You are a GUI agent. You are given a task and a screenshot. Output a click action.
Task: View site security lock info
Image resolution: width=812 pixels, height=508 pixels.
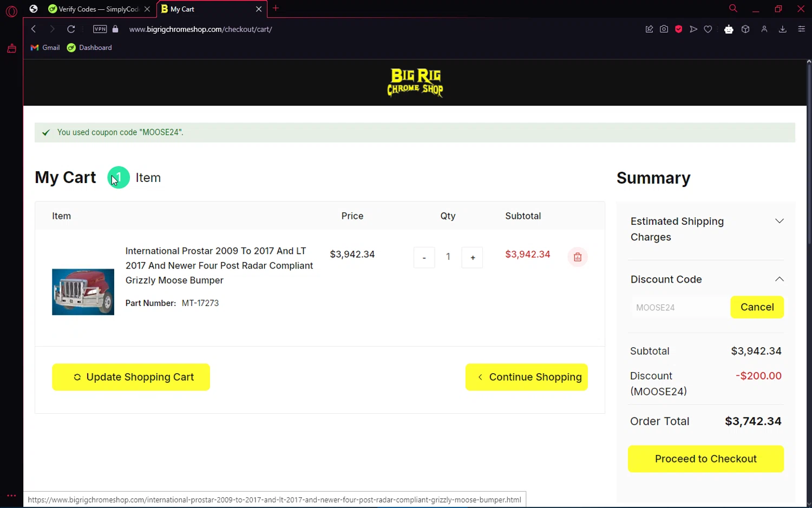coord(115,29)
